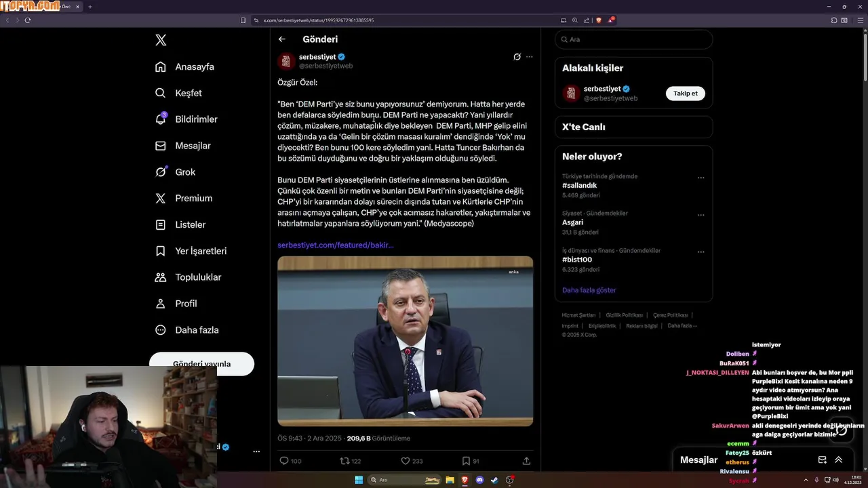Expand the Daha fazla menu

point(186,330)
